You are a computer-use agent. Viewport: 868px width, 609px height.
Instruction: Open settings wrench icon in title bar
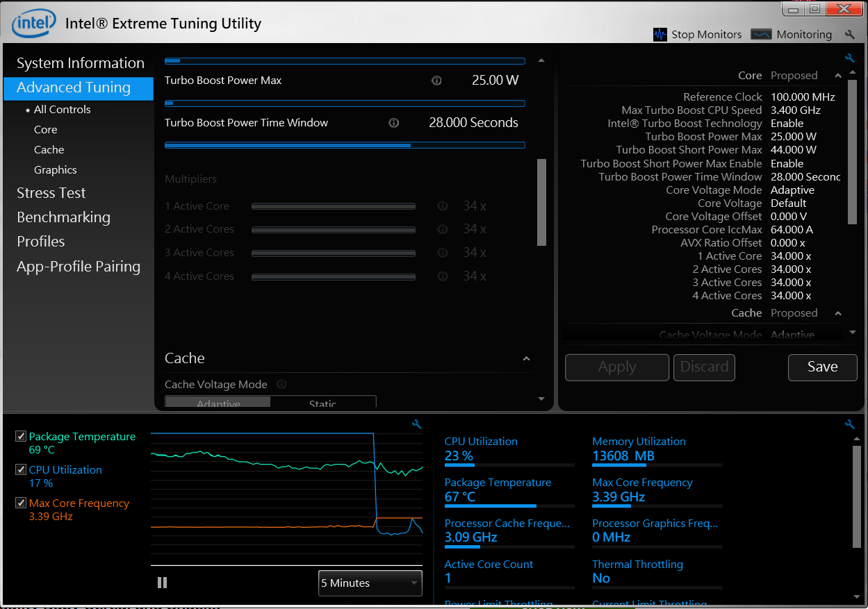coord(849,35)
